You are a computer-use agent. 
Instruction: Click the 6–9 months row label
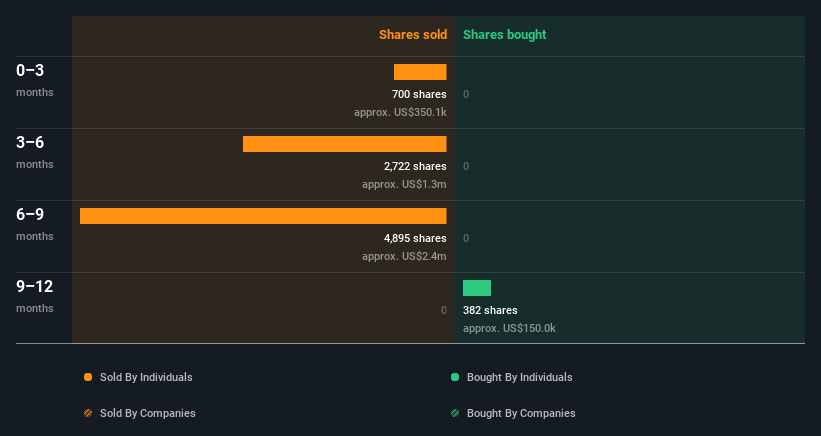pyautogui.click(x=35, y=225)
